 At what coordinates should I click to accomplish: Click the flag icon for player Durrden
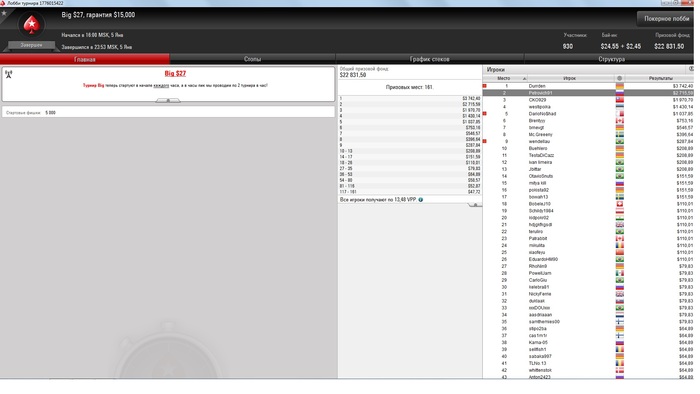(620, 86)
